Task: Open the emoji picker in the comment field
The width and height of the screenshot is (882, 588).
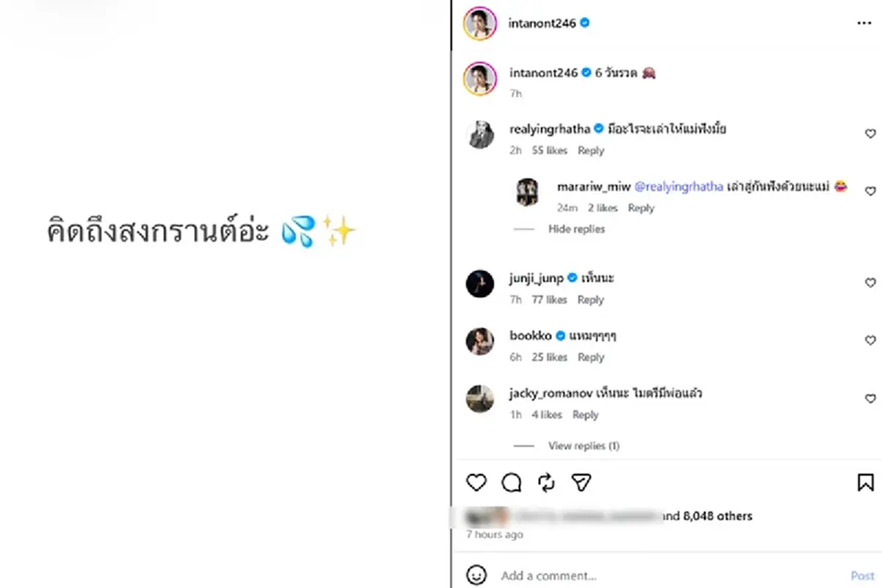Action: coord(478,576)
